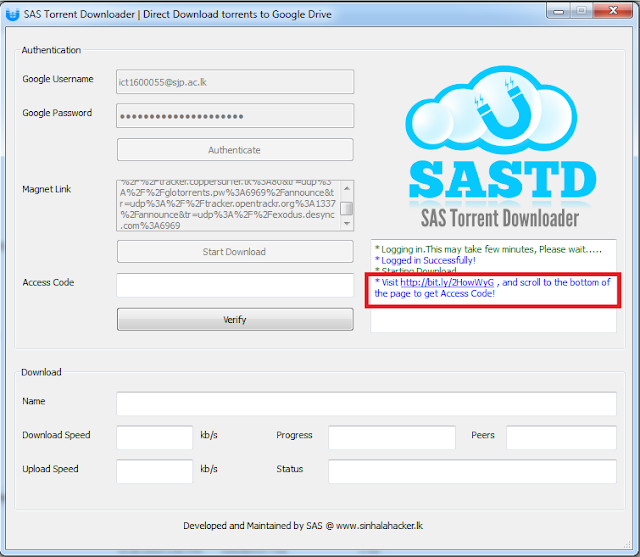This screenshot has width=640, height=557.
Task: Close the SAS Torrent Downloader window
Action: [x=612, y=13]
